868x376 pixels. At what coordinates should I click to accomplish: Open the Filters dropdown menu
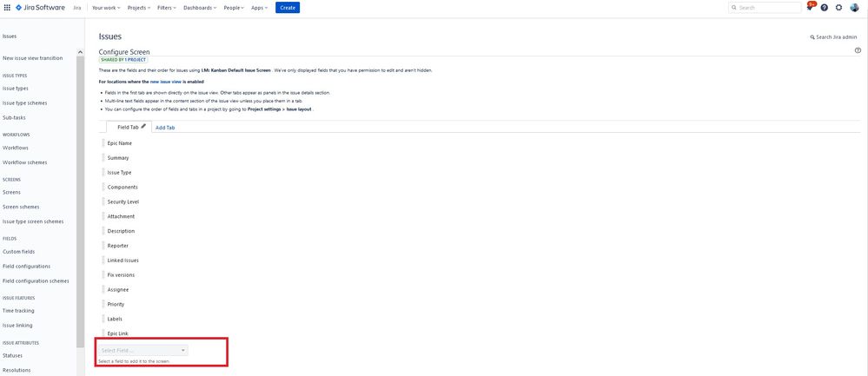point(167,8)
